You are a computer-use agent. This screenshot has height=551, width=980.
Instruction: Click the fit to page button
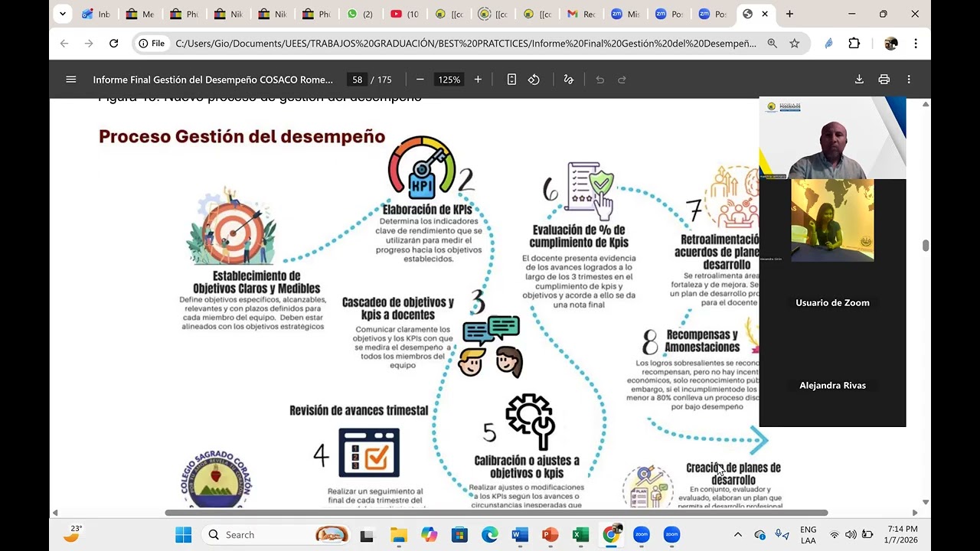511,80
